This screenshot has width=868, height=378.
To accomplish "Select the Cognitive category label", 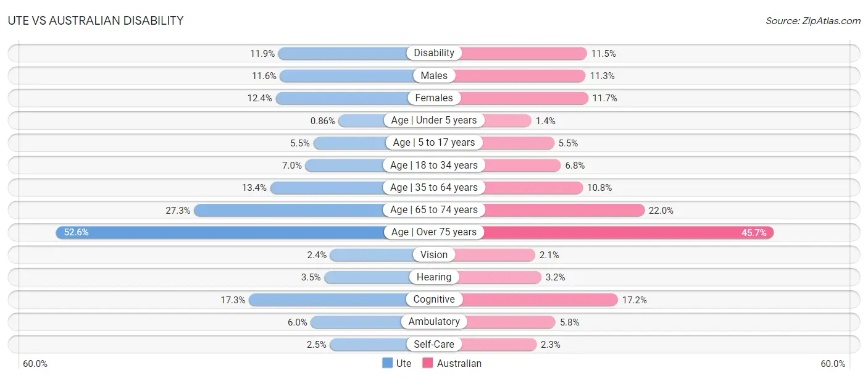I will (x=434, y=300).
